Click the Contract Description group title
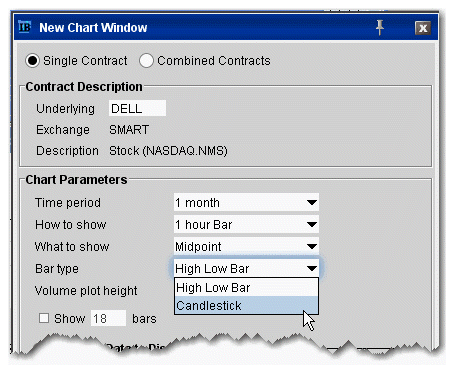The height and width of the screenshot is (373, 454). 84,87
